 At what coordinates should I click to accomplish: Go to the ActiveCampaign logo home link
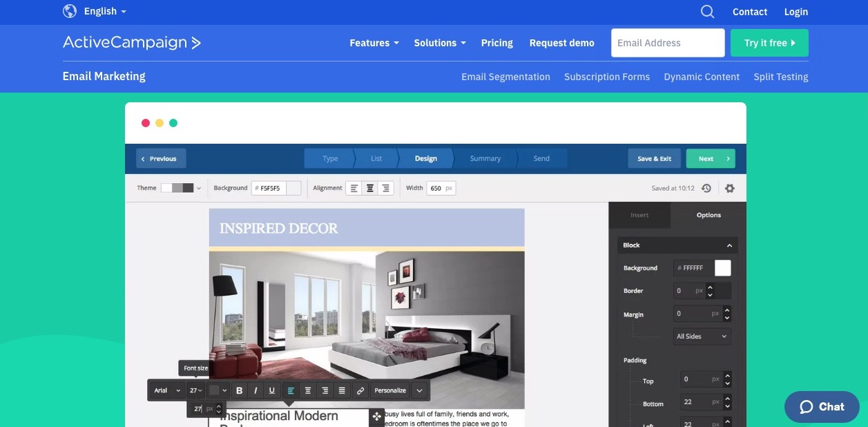[x=132, y=43]
